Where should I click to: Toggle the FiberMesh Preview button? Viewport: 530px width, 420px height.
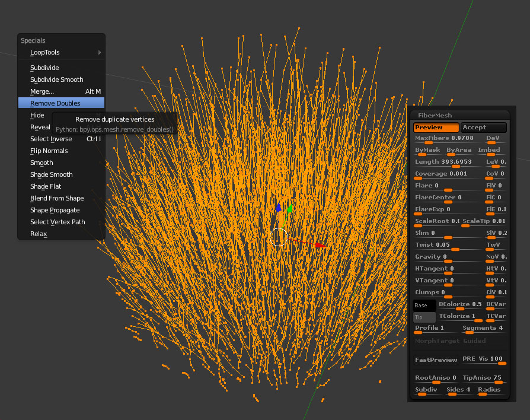[436, 128]
